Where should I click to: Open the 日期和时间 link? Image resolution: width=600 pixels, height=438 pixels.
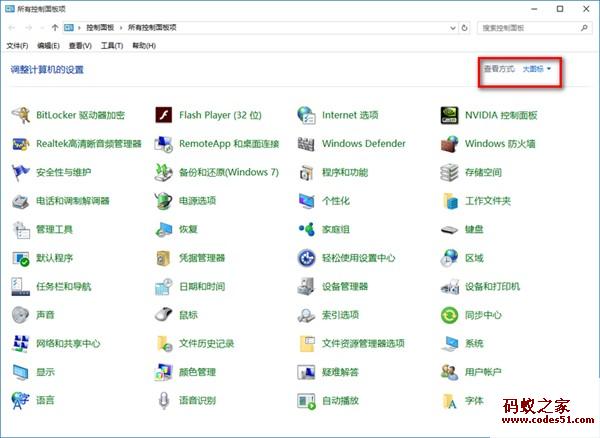point(202,287)
